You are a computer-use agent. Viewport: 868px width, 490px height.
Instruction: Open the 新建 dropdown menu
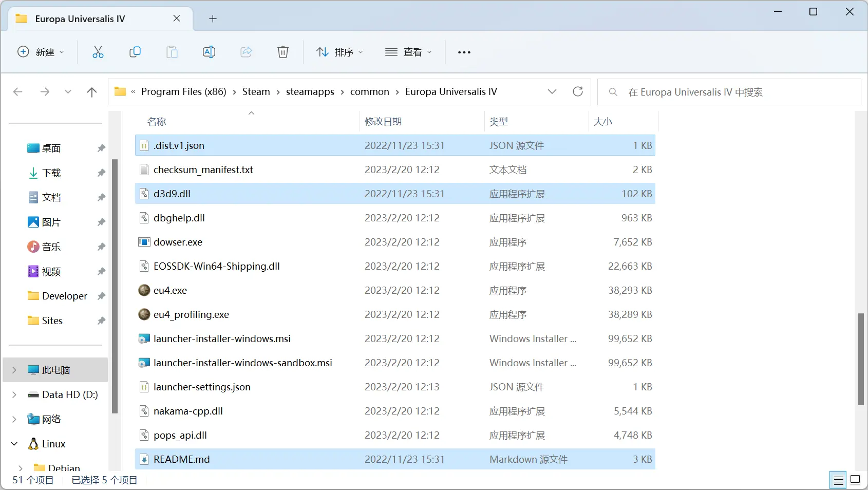[x=41, y=52]
